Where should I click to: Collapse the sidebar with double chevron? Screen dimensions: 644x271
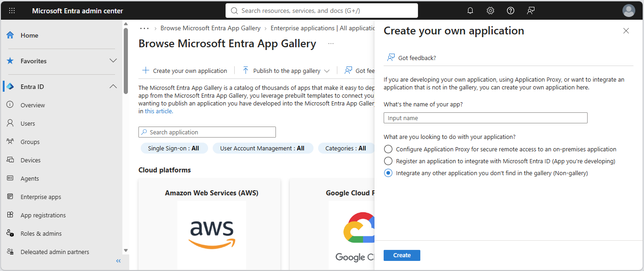[118, 261]
